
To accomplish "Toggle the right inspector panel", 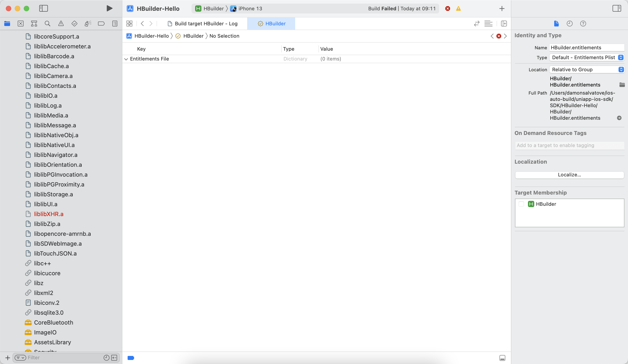I will 617,9.
